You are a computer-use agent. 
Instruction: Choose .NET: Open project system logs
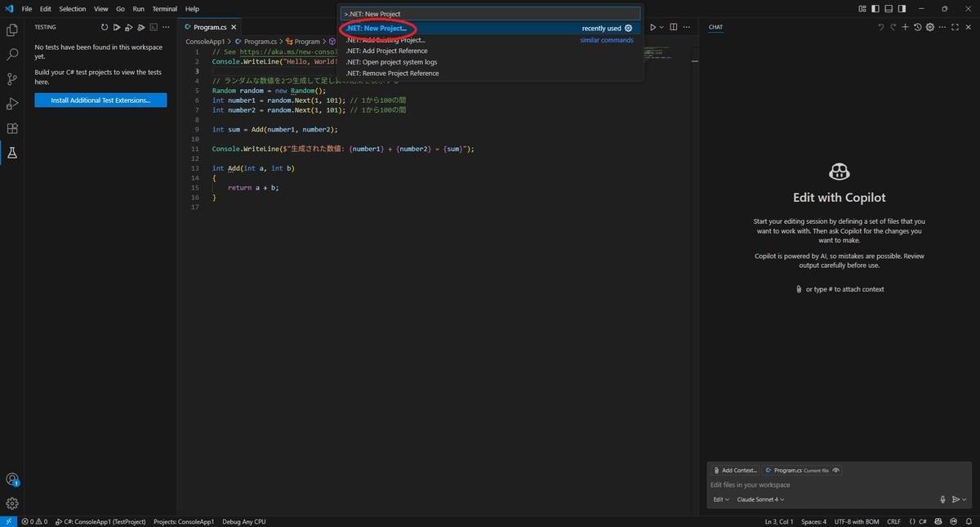point(492,62)
